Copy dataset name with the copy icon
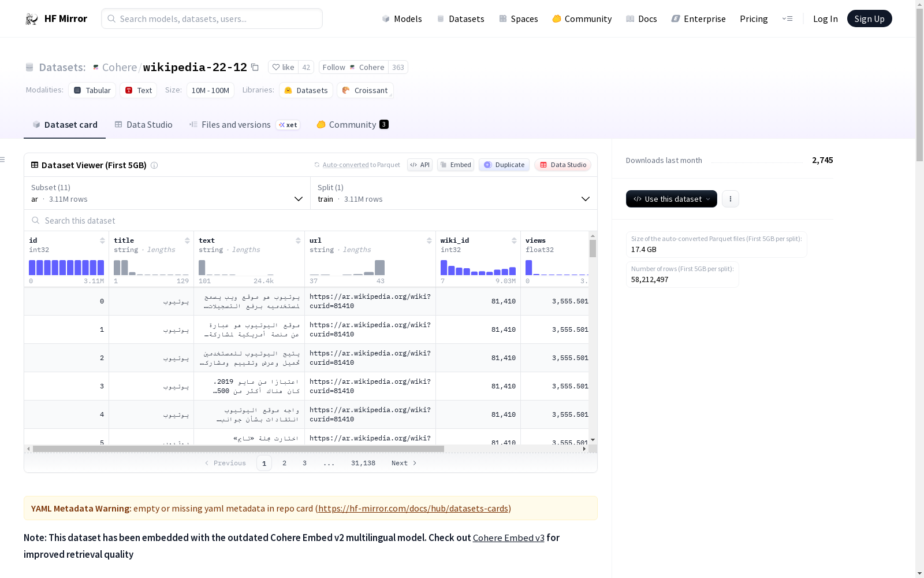The image size is (924, 578). coord(255,67)
